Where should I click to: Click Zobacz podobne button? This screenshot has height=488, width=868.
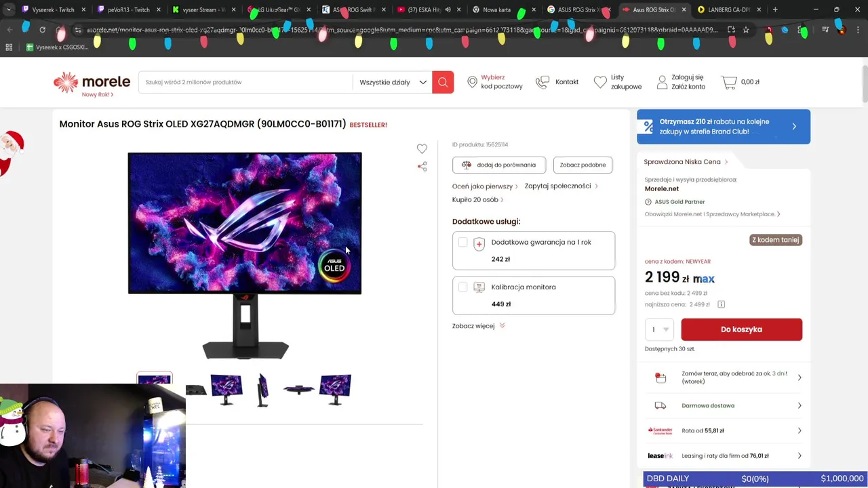583,165
